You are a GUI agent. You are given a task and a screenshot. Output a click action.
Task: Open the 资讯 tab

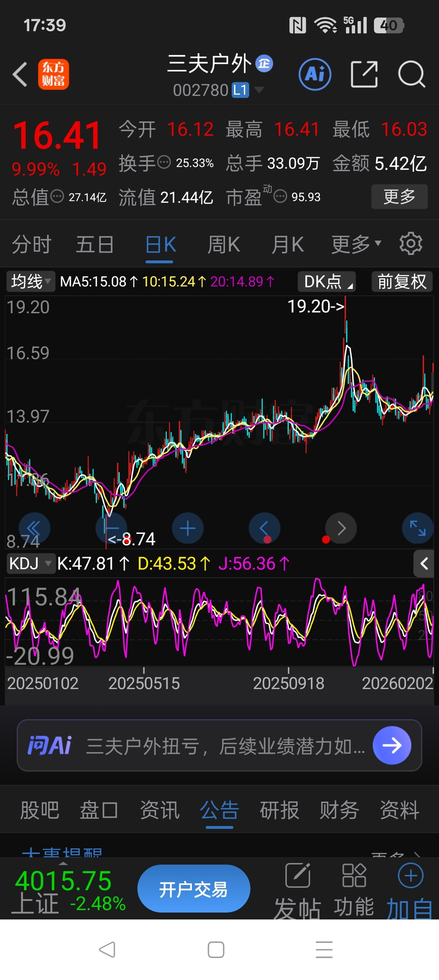[x=159, y=810]
